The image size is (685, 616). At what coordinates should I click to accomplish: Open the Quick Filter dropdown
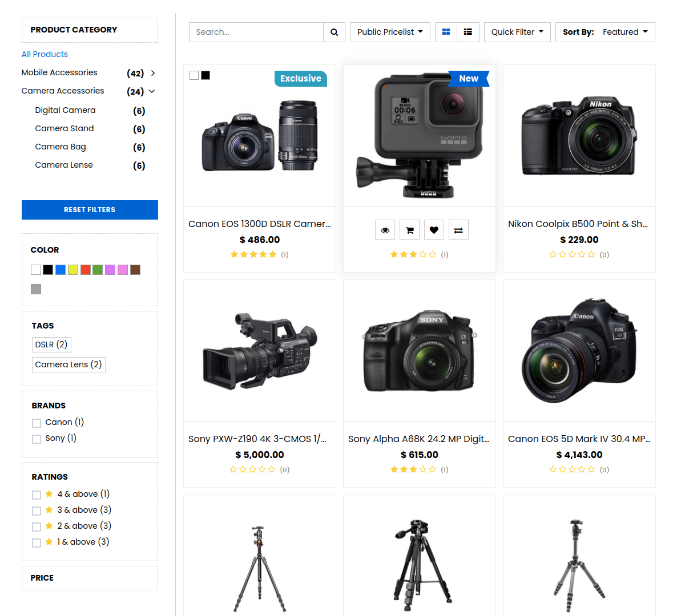click(517, 32)
